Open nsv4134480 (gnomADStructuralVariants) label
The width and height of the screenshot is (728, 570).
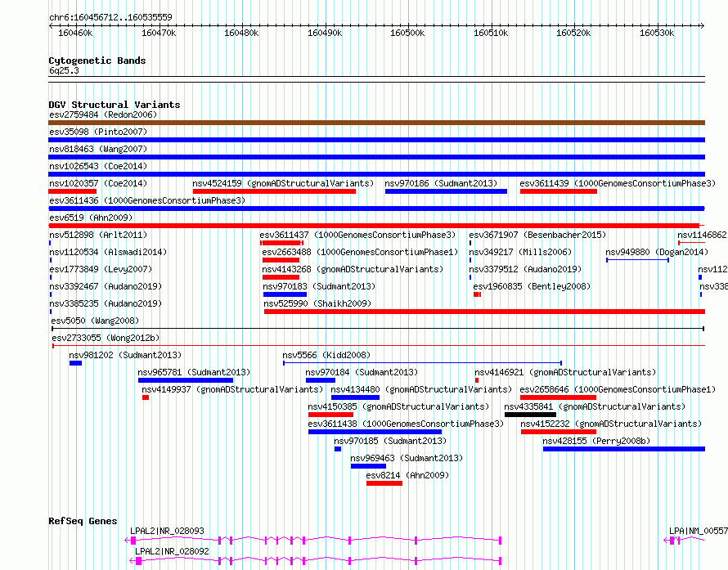click(x=421, y=389)
